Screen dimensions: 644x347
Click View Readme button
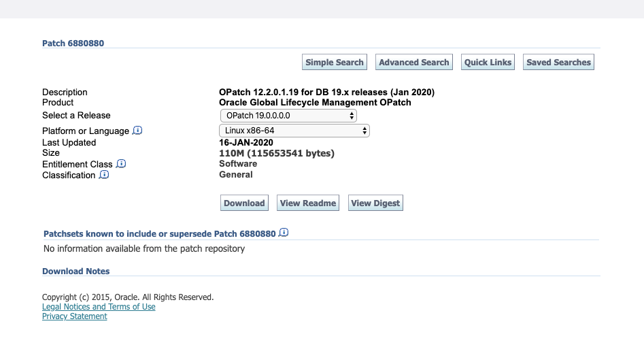308,203
